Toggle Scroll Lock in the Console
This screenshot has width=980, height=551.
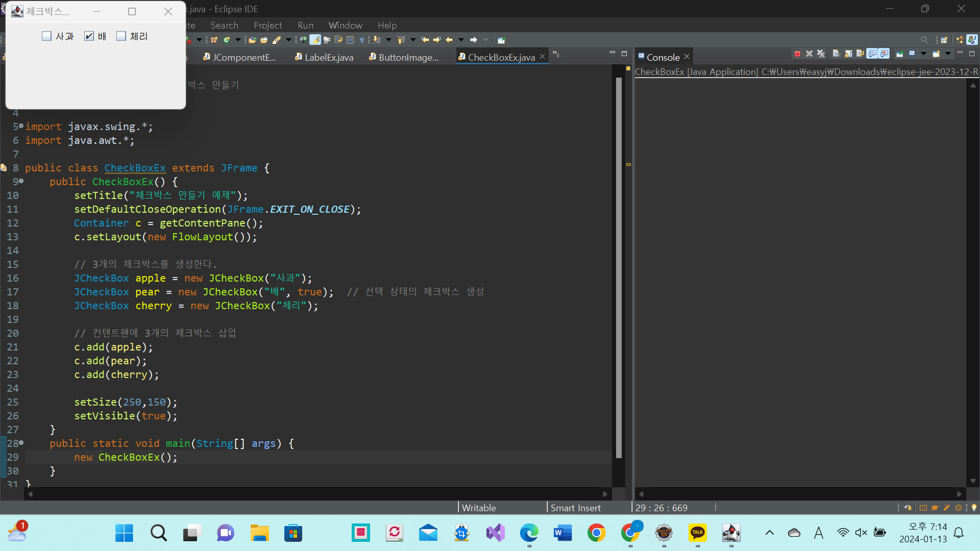[x=848, y=54]
